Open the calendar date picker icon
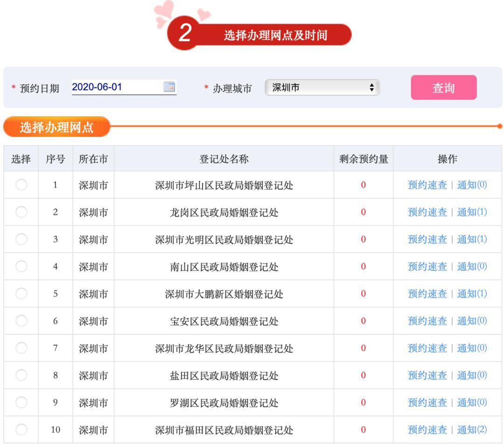 tap(169, 87)
